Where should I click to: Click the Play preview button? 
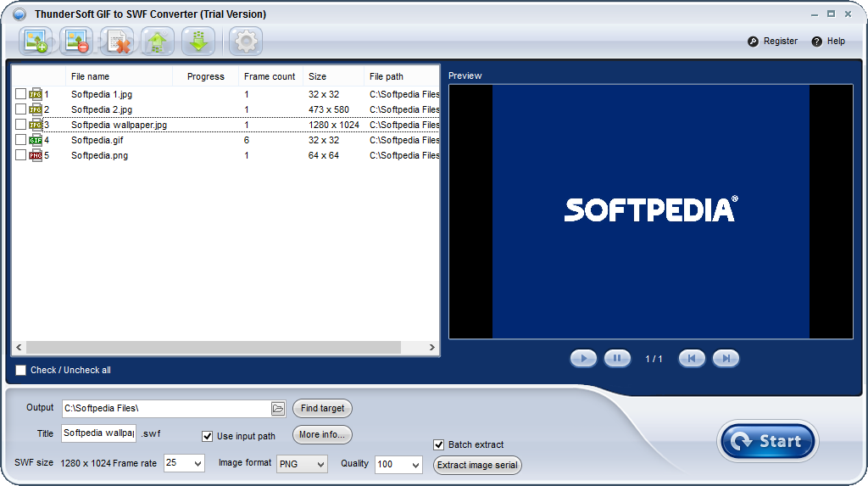583,359
